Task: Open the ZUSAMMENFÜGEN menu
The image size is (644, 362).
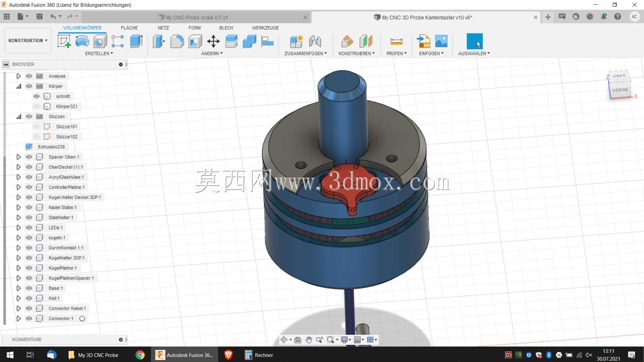Action: (306, 53)
